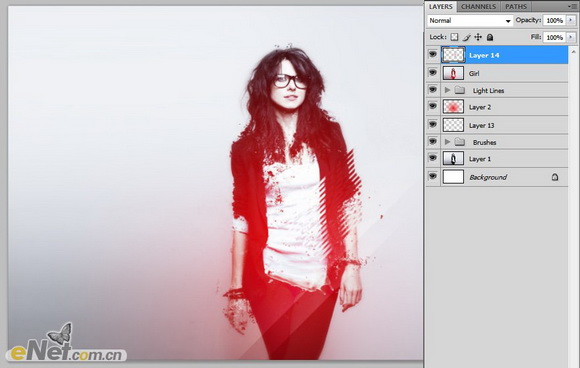Viewport: 580px width, 368px height.
Task: Click the Background layer lock icon
Action: pyautogui.click(x=555, y=177)
